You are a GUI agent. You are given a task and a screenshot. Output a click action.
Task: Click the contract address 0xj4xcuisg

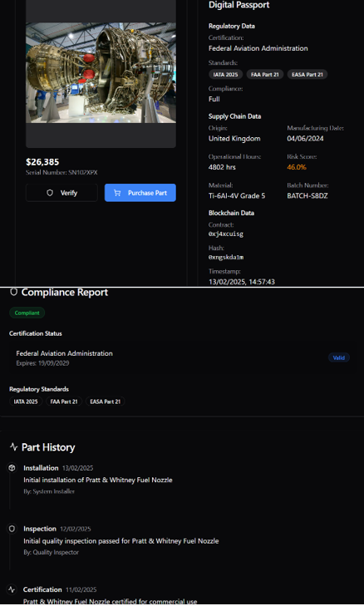[x=226, y=234]
